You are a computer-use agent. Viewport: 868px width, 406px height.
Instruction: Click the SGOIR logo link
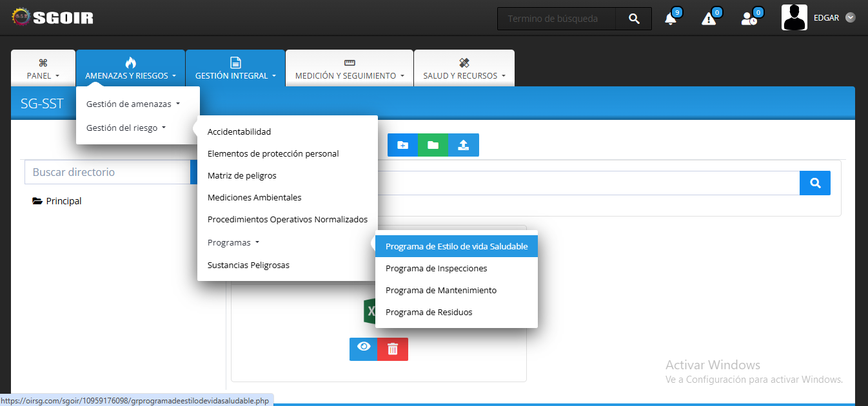(x=53, y=17)
